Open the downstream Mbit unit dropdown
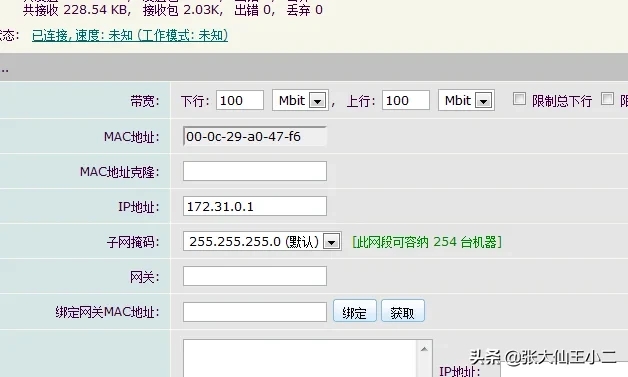Viewport: 628px width, 377px height. [300, 100]
